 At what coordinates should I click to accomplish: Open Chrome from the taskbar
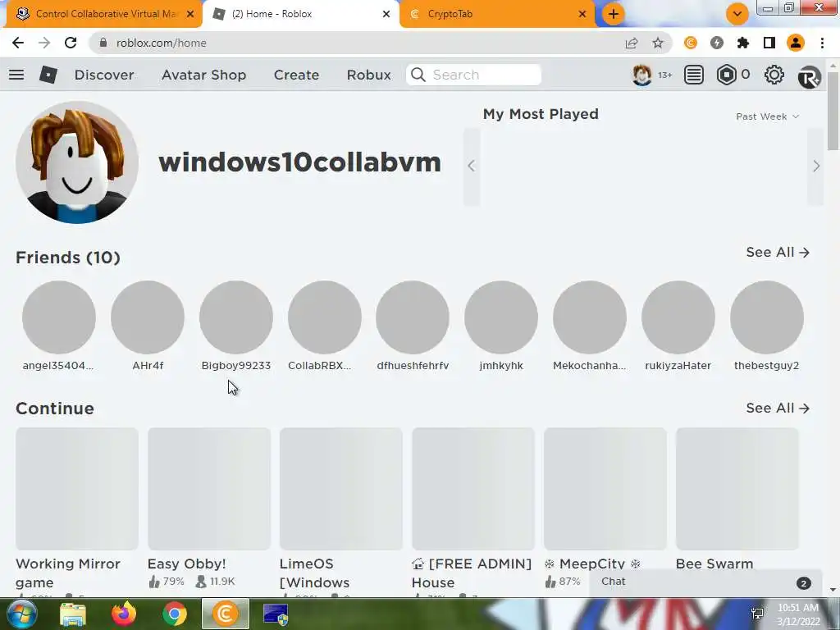175,614
